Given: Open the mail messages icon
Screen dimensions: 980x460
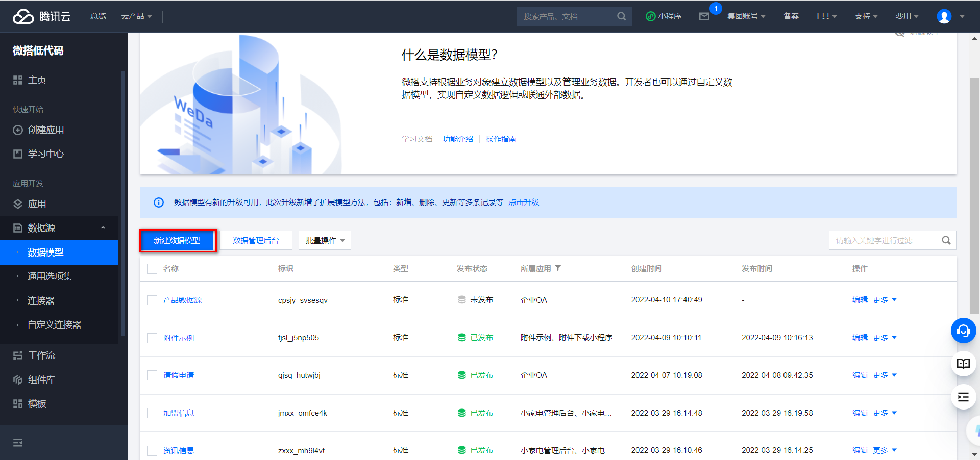Looking at the screenshot, I should (x=704, y=16).
